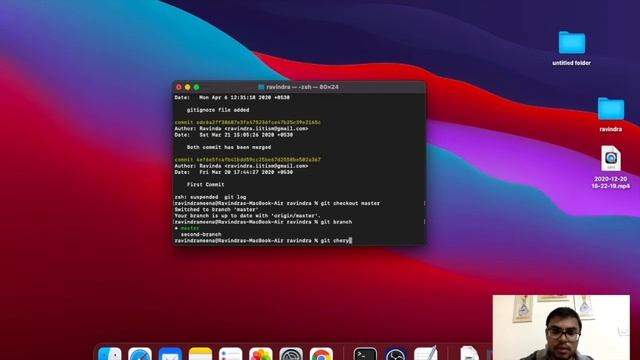Click the 'zsh: suspended git log' line

click(210, 197)
